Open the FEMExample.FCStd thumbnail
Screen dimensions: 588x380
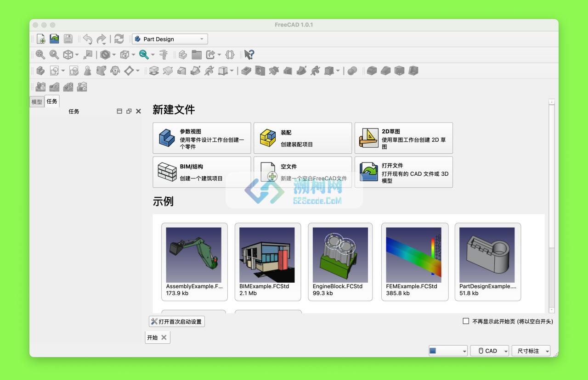coord(413,255)
